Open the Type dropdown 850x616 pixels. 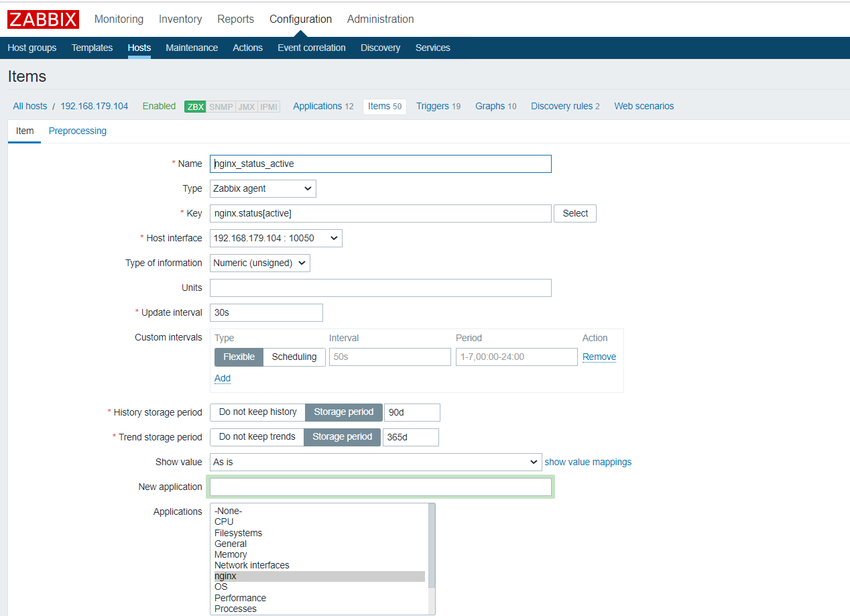click(263, 188)
